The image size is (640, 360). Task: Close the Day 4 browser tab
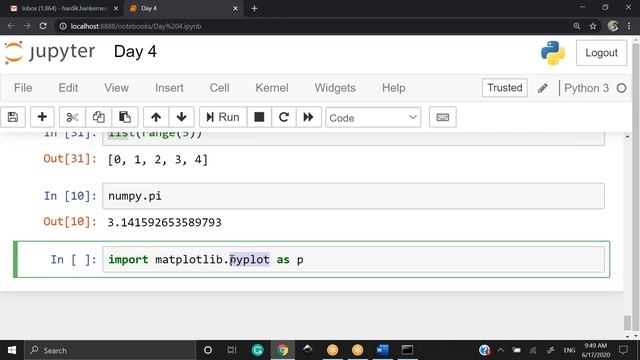[x=235, y=8]
